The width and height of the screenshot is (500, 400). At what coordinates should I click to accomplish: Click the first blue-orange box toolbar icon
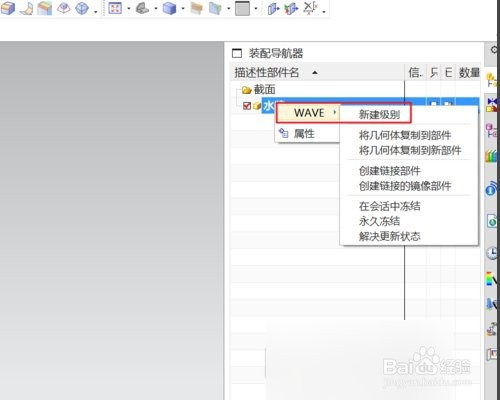pyautogui.click(x=8, y=8)
